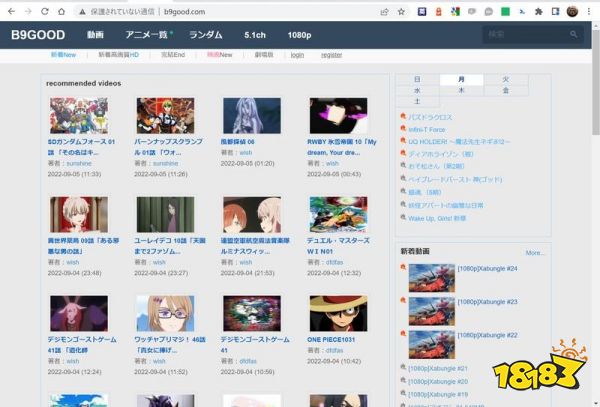Click the [1080p]Xabungle #24 link
Screen dimensions: 600x407
(x=487, y=269)
